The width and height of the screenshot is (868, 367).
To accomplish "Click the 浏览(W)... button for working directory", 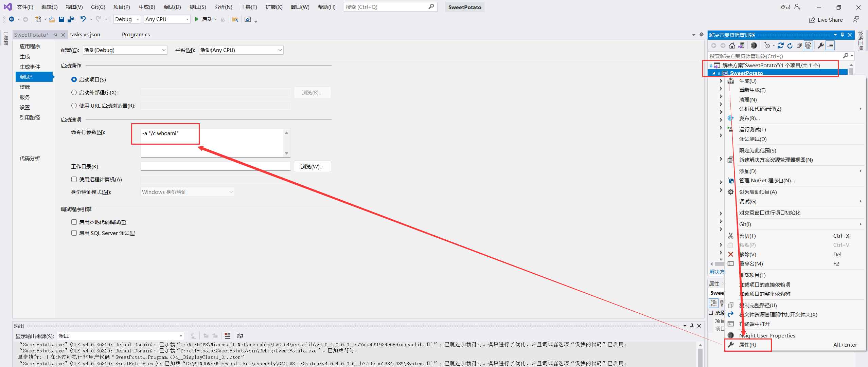I will click(312, 167).
